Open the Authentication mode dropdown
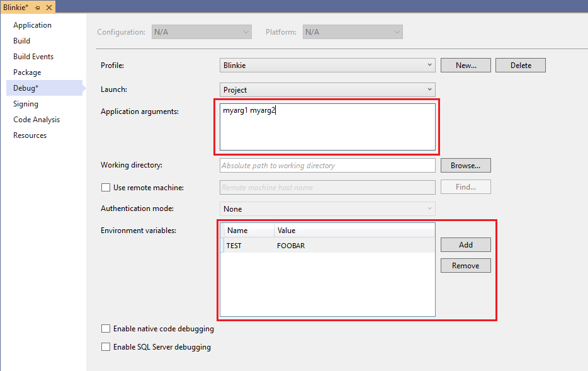 click(327, 208)
